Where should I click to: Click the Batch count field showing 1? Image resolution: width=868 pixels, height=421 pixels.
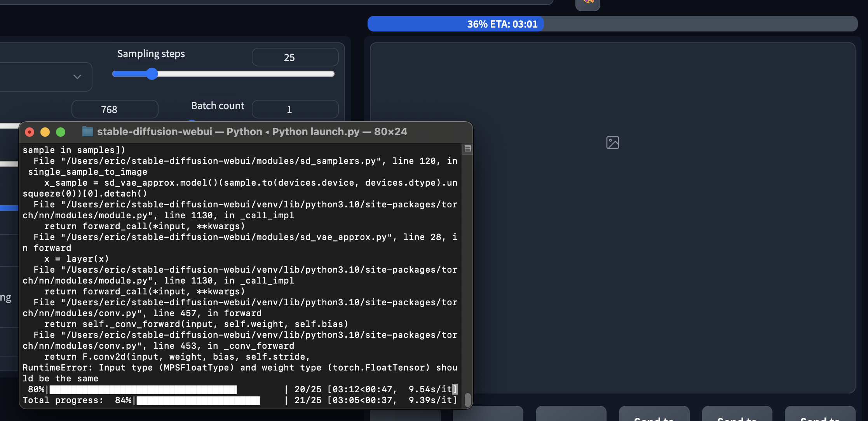[295, 109]
